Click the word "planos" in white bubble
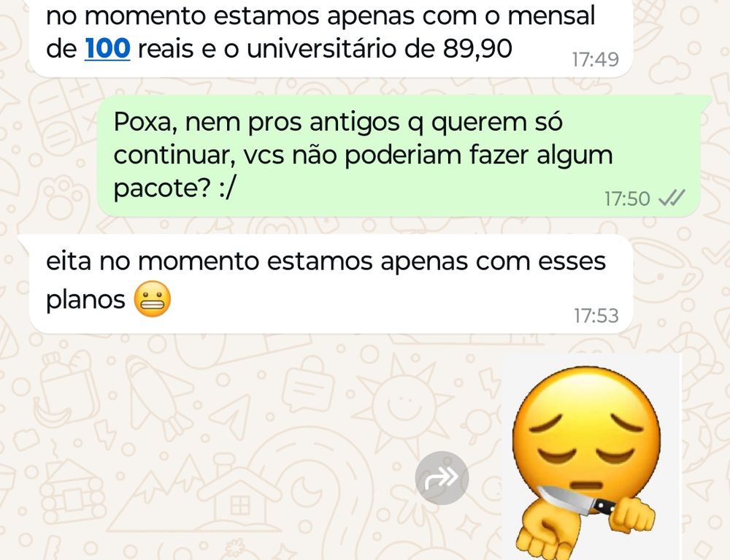This screenshot has height=560, width=730. [85, 299]
